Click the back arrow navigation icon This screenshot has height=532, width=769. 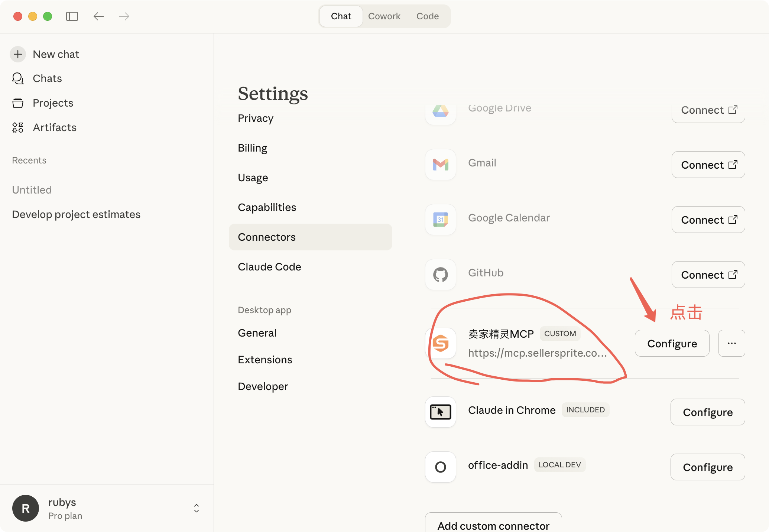98,16
